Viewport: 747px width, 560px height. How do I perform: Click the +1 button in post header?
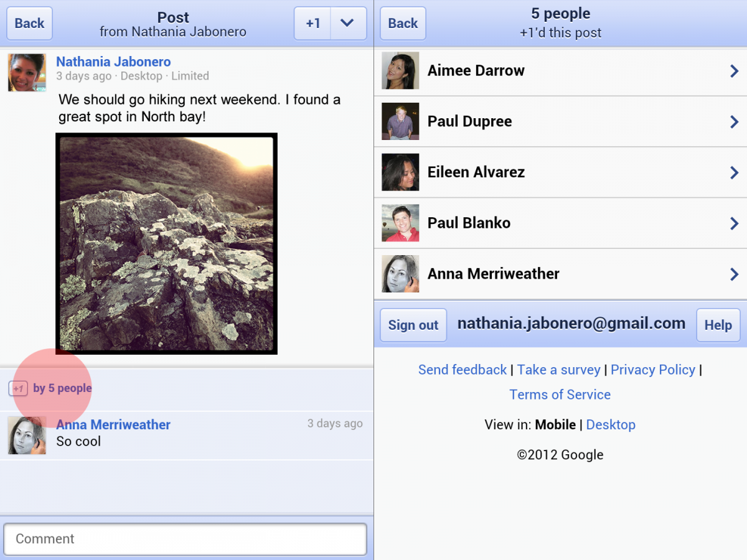[312, 24]
